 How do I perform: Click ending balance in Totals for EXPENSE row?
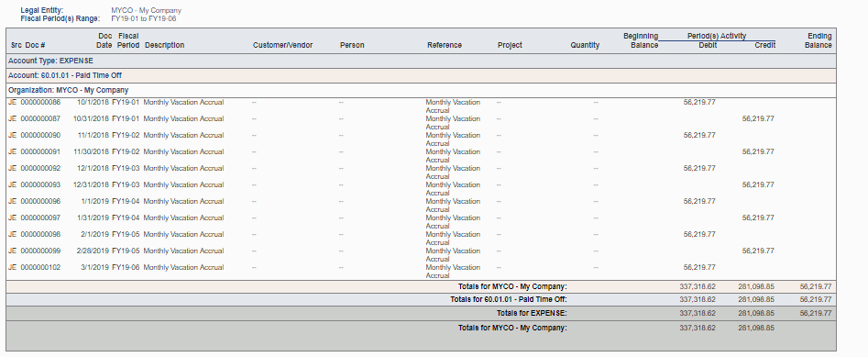(x=816, y=313)
